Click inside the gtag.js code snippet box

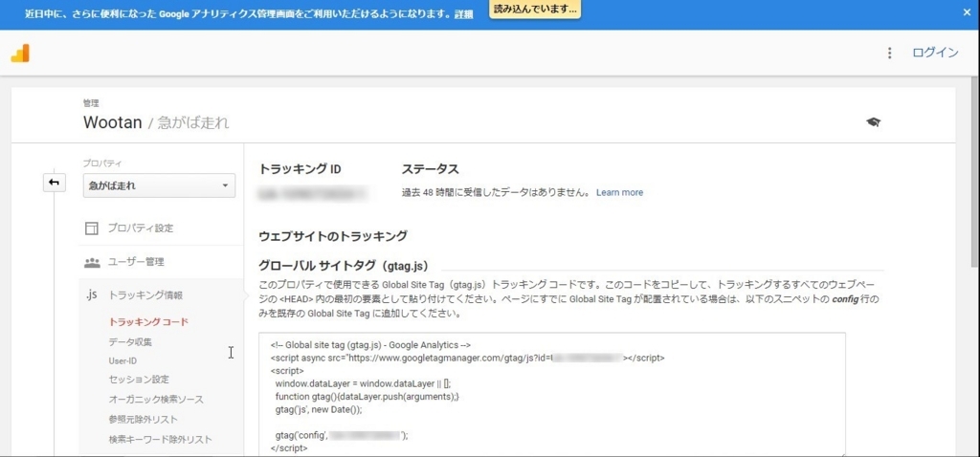pos(552,395)
